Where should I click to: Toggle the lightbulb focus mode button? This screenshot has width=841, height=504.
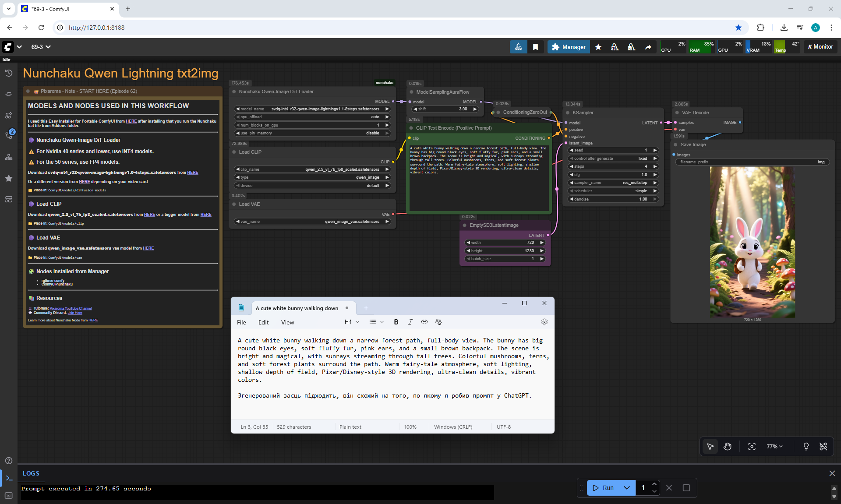(806, 446)
